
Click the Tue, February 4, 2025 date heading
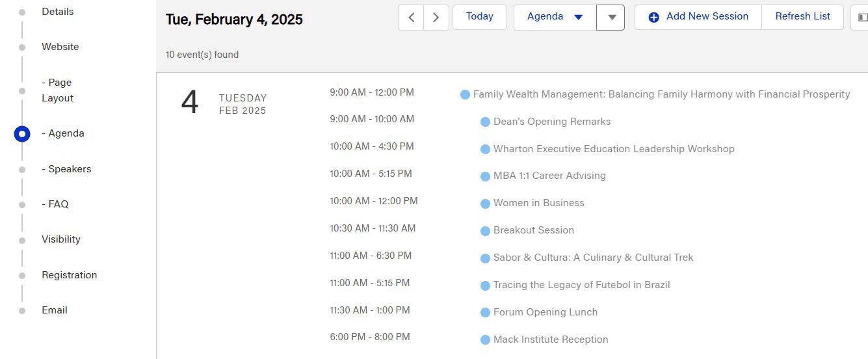point(234,20)
